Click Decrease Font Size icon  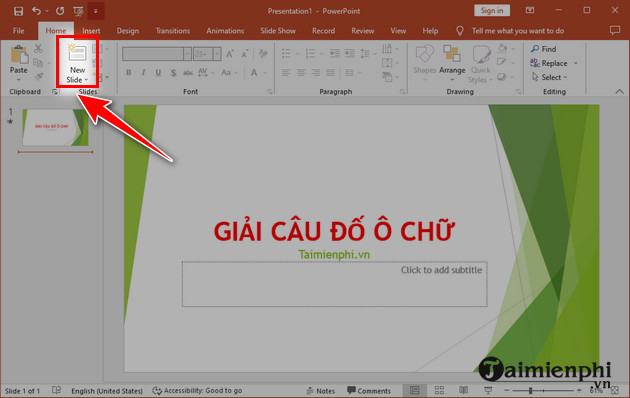coord(244,54)
